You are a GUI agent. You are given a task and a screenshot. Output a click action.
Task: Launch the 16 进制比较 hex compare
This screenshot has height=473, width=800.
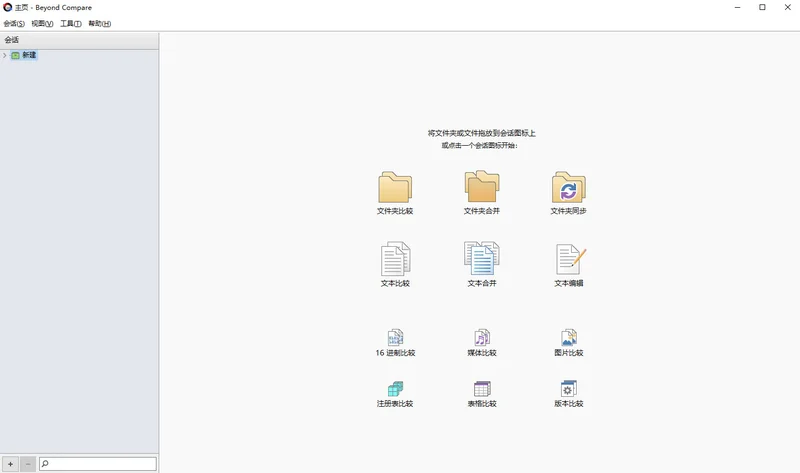(x=395, y=342)
